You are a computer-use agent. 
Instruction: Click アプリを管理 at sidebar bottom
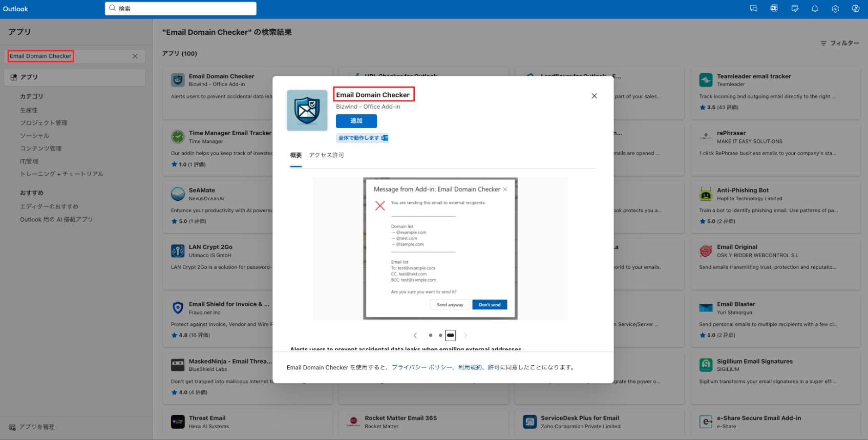click(37, 427)
